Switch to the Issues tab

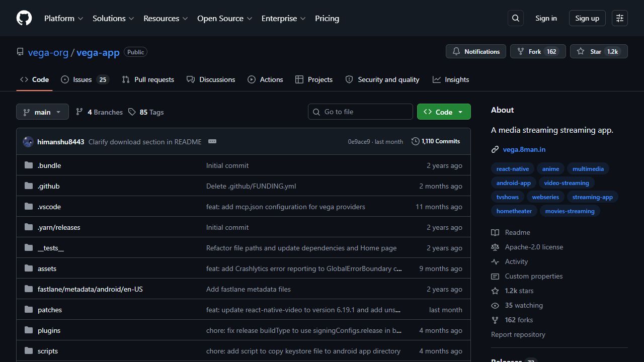(85, 79)
